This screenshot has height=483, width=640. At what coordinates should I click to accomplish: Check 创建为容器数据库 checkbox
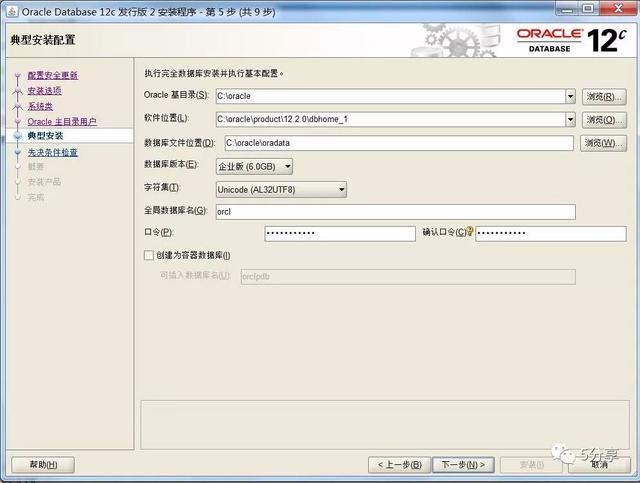[149, 255]
